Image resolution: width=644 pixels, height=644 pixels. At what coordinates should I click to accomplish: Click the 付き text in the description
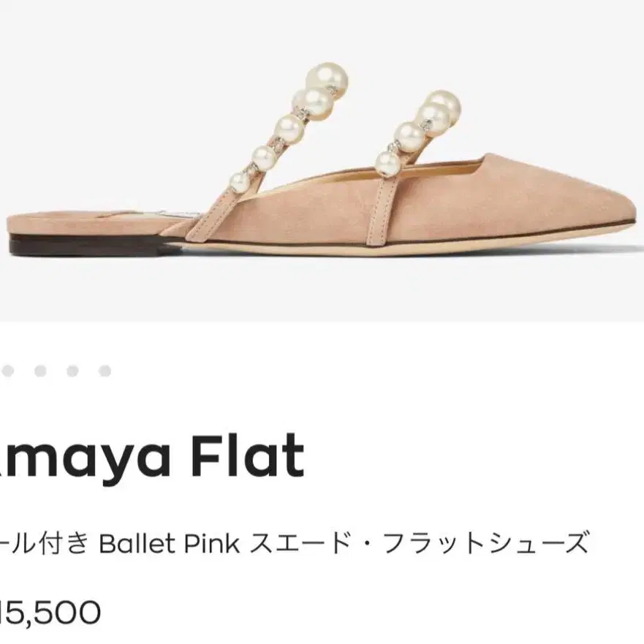pyautogui.click(x=64, y=543)
